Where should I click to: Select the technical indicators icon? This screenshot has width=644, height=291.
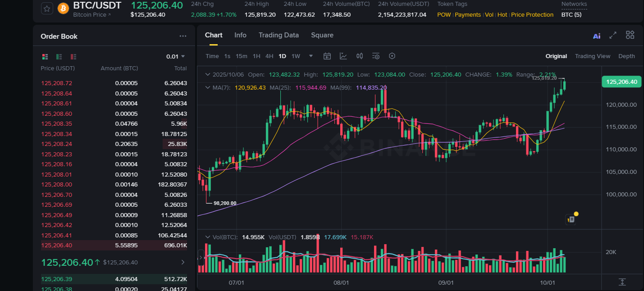pos(343,56)
